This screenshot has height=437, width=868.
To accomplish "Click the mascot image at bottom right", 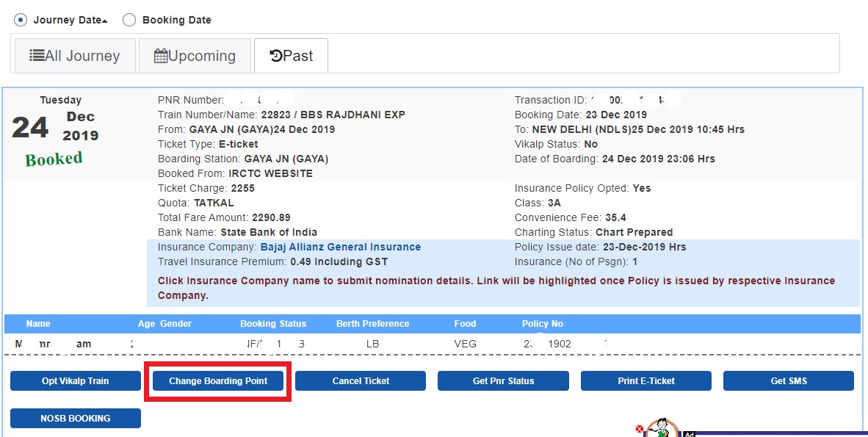I will pos(662,427).
